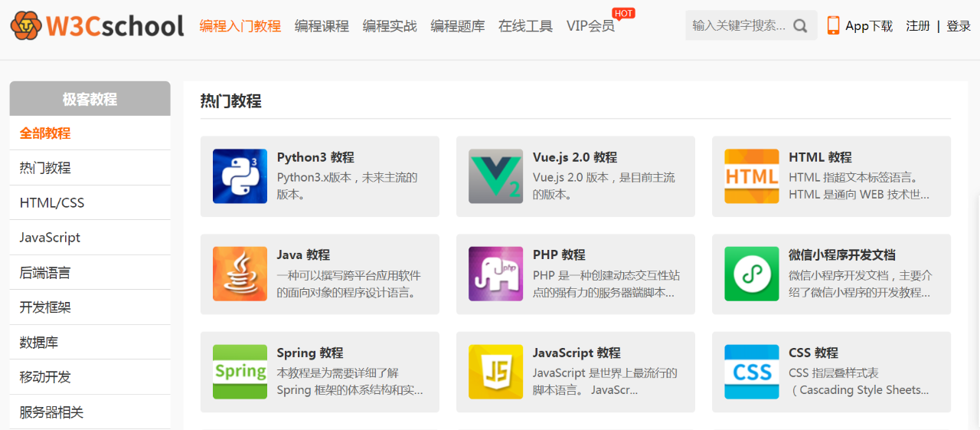
Task: Click the CSS 教程 title
Action: coord(813,353)
